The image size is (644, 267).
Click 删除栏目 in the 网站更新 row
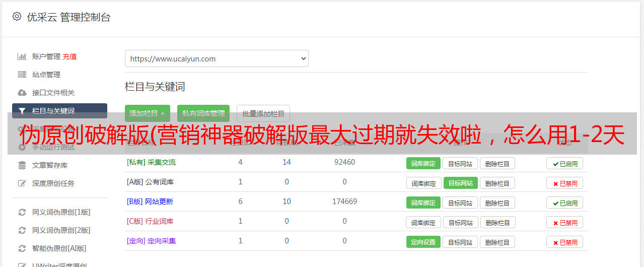pyautogui.click(x=497, y=203)
